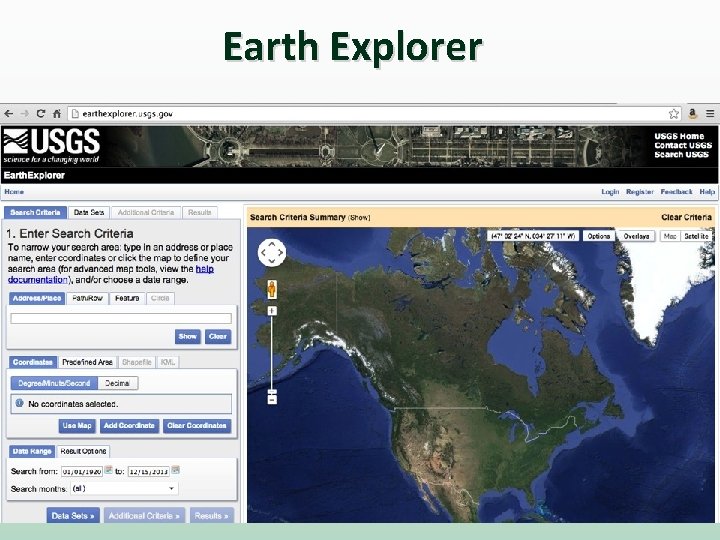
Task: Click the Help link in header
Action: pyautogui.click(x=707, y=191)
